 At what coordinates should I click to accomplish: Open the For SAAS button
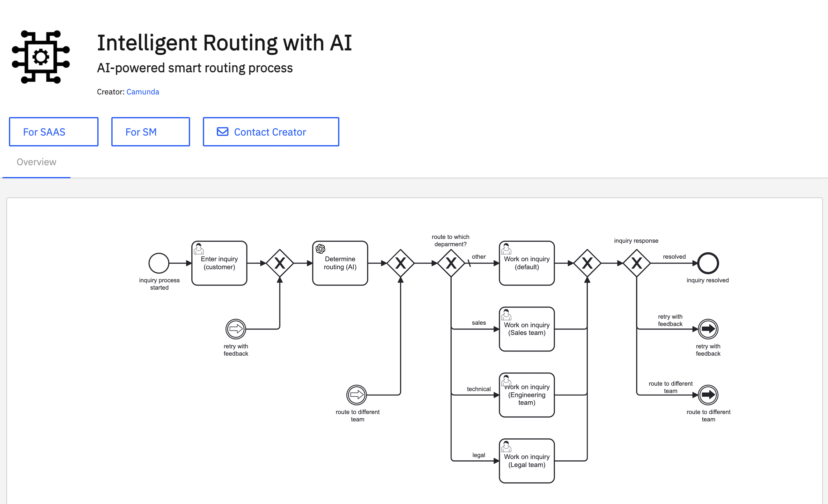tap(54, 132)
